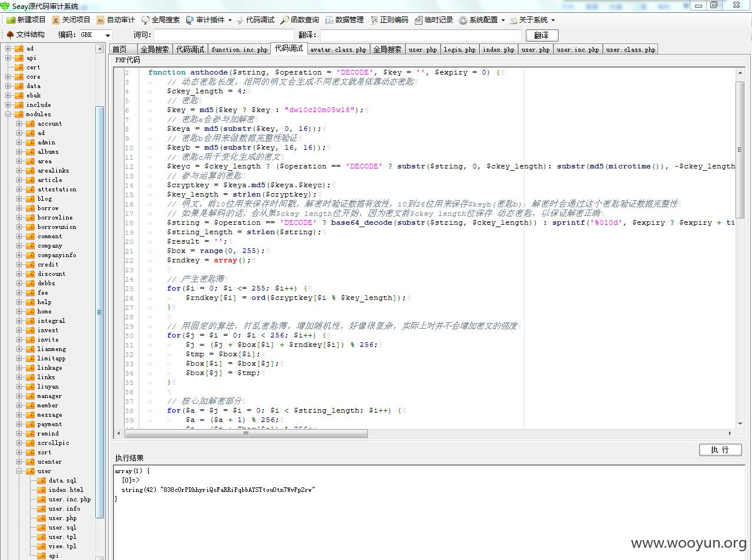The height and width of the screenshot is (560, 752).
Task: Click inside the 词句 query input field
Action: pyautogui.click(x=223, y=35)
